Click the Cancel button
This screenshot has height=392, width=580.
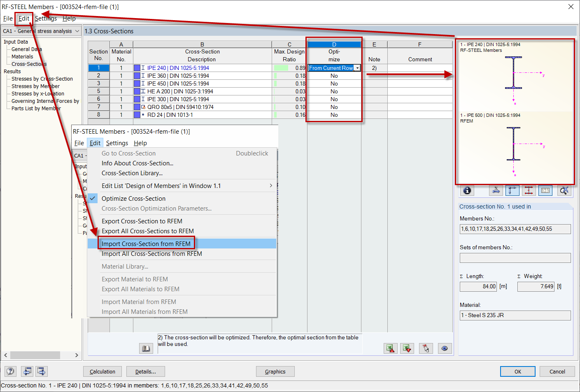coord(557,371)
